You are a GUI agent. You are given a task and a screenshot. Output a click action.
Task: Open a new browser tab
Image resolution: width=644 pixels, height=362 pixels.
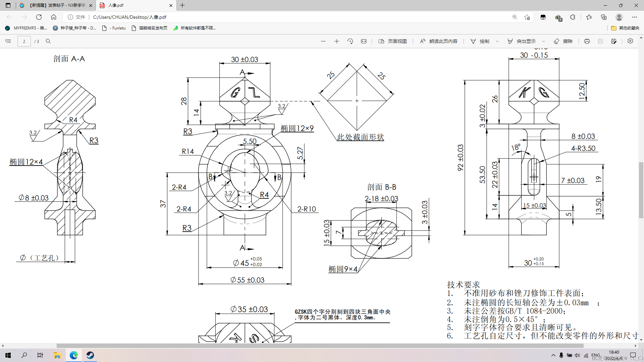(x=182, y=5)
